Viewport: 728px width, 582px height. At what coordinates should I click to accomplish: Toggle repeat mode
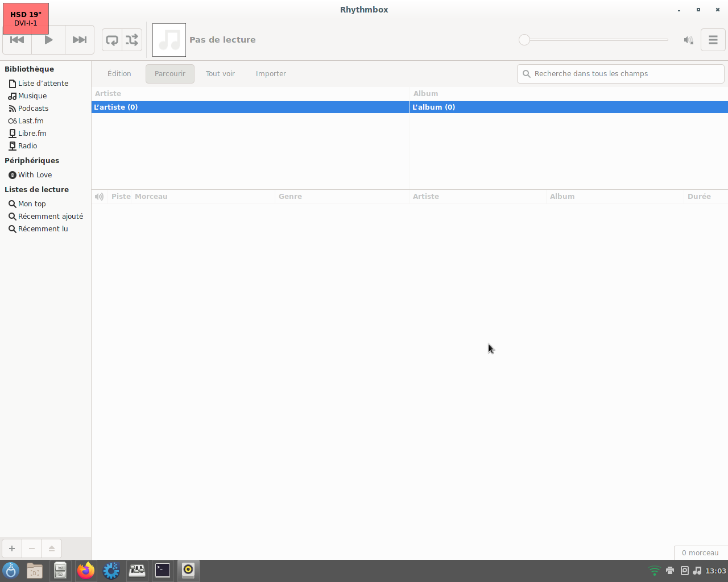click(112, 40)
